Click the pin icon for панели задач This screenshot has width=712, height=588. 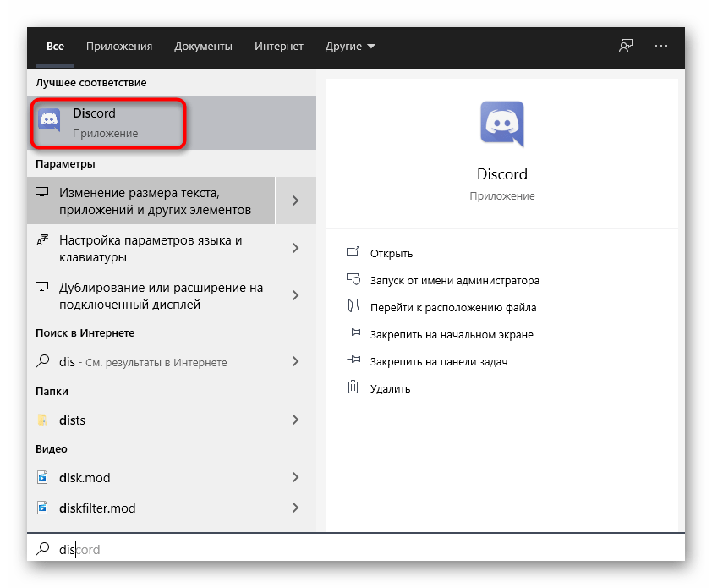coord(353,360)
